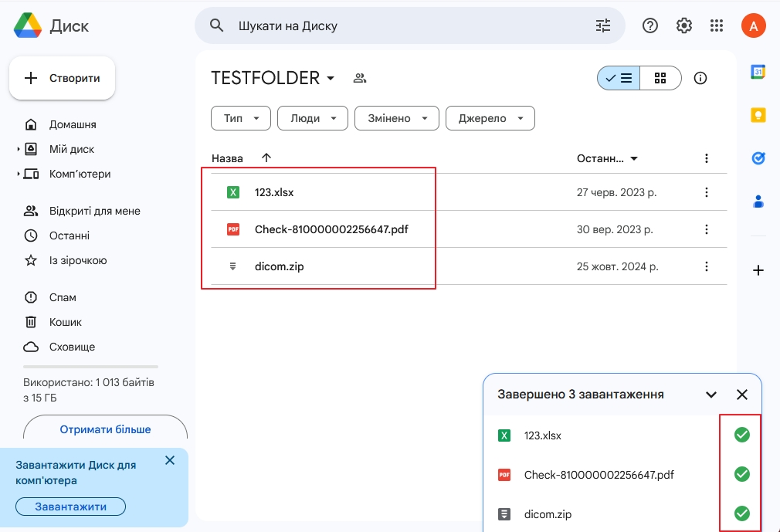Click the PDF icon in the file list
The width and height of the screenshot is (780, 532).
pyautogui.click(x=232, y=229)
